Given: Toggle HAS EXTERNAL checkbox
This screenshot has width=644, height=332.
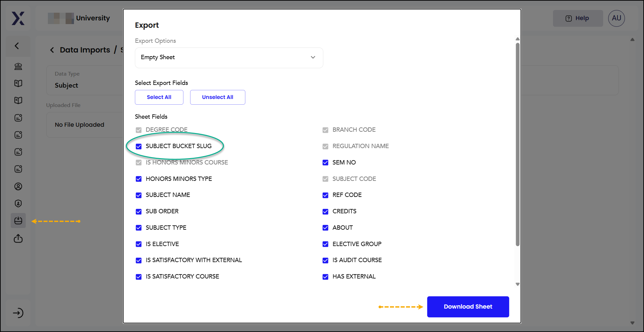Looking at the screenshot, I should point(325,277).
